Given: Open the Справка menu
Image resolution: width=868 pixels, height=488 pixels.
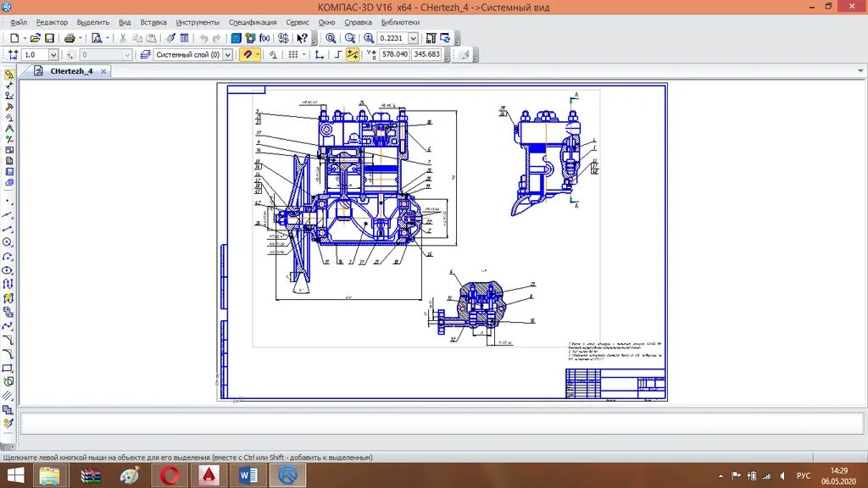Looking at the screenshot, I should (359, 22).
